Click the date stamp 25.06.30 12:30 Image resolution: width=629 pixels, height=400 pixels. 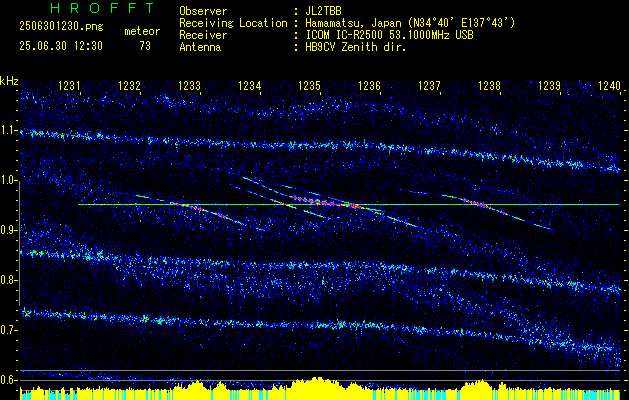pyautogui.click(x=61, y=46)
